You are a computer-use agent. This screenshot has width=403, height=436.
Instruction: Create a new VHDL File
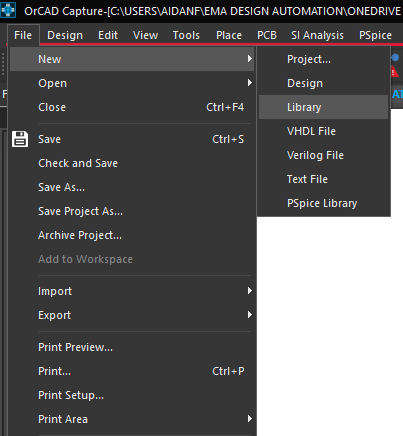click(323, 131)
